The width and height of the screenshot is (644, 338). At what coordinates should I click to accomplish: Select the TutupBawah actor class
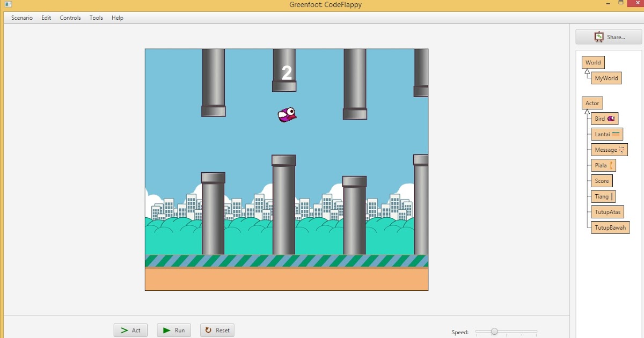[x=611, y=227]
